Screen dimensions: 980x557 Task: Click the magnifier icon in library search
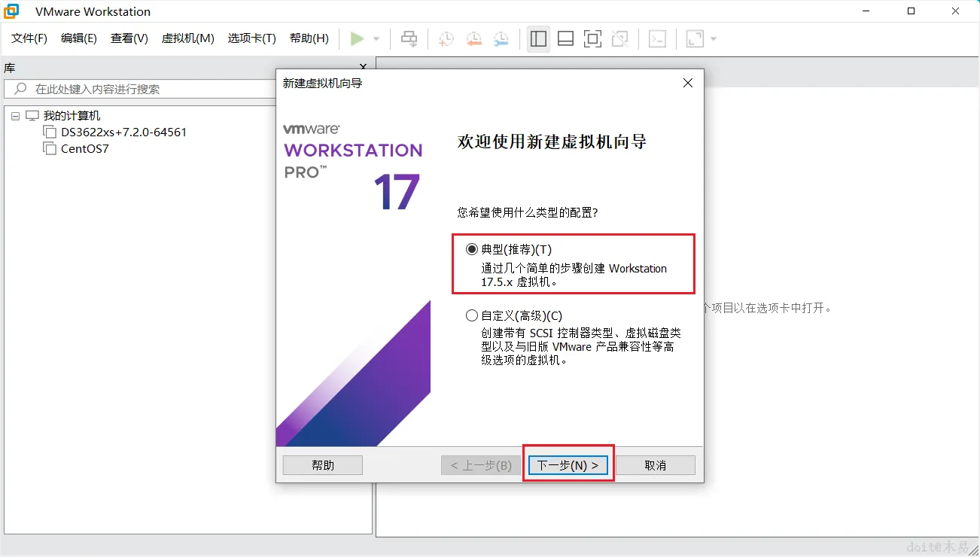20,89
